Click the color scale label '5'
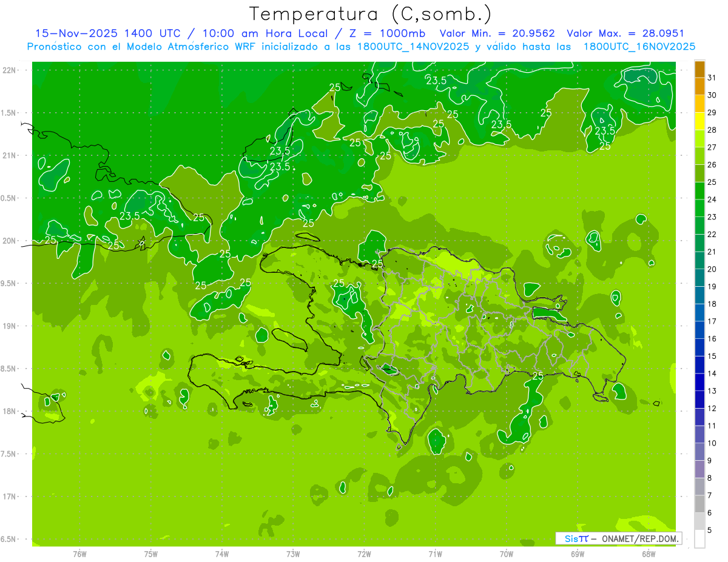 click(x=710, y=530)
